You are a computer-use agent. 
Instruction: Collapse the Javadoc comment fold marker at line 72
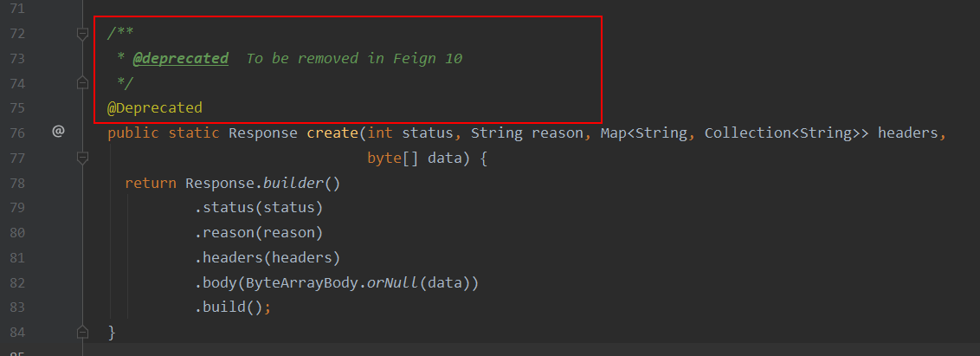pyautogui.click(x=82, y=34)
